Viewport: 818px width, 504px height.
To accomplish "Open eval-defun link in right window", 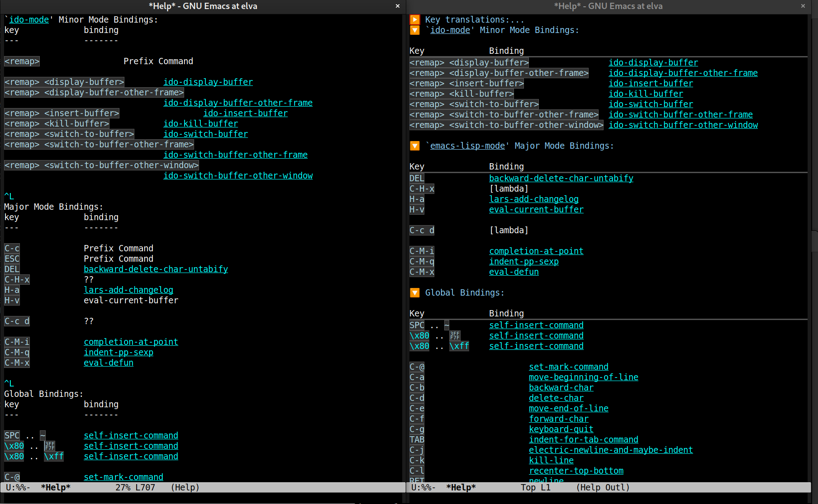I will coord(514,272).
